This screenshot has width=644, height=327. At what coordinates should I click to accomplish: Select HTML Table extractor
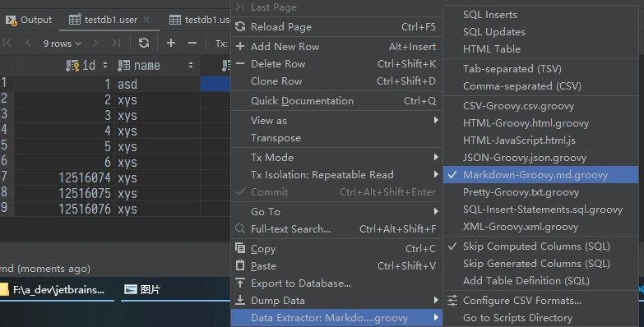(540, 49)
